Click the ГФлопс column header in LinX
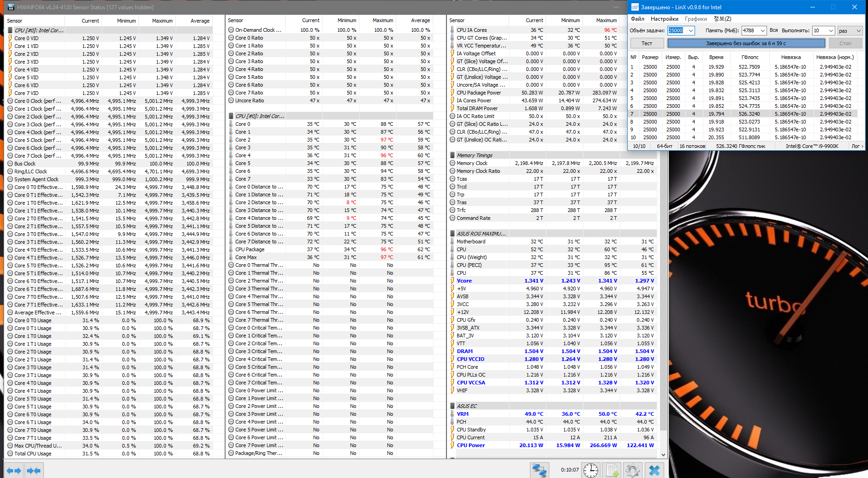868x478 pixels. tap(750, 57)
